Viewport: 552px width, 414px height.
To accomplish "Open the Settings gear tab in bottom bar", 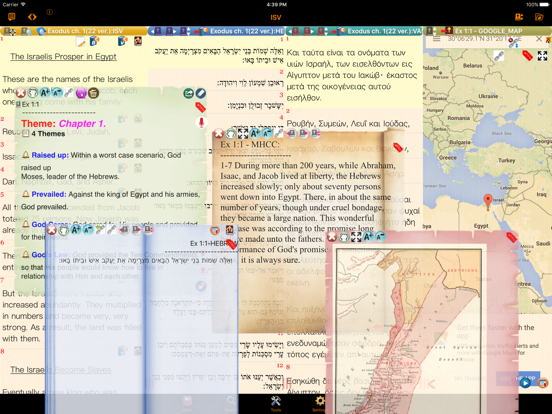I will [319, 403].
